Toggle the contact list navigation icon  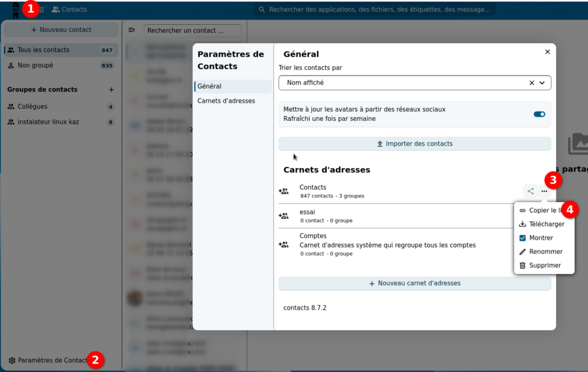tap(131, 30)
